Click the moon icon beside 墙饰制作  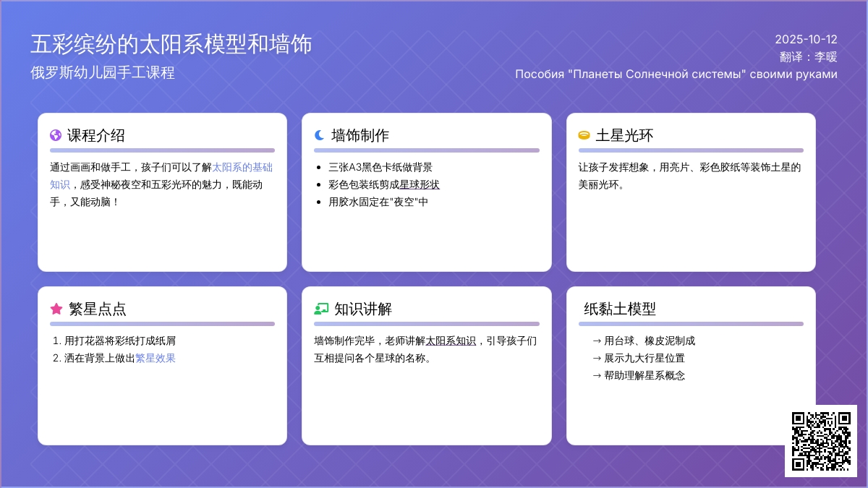[320, 135]
